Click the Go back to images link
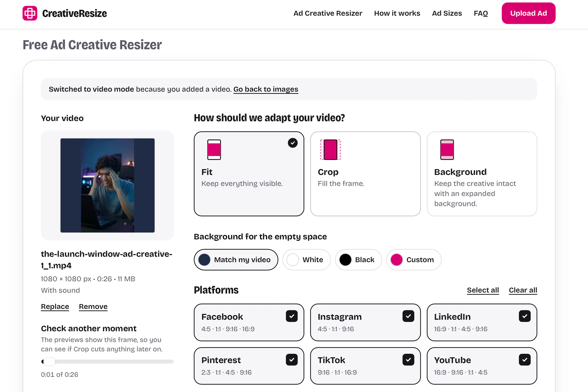588x392 pixels. [266, 89]
